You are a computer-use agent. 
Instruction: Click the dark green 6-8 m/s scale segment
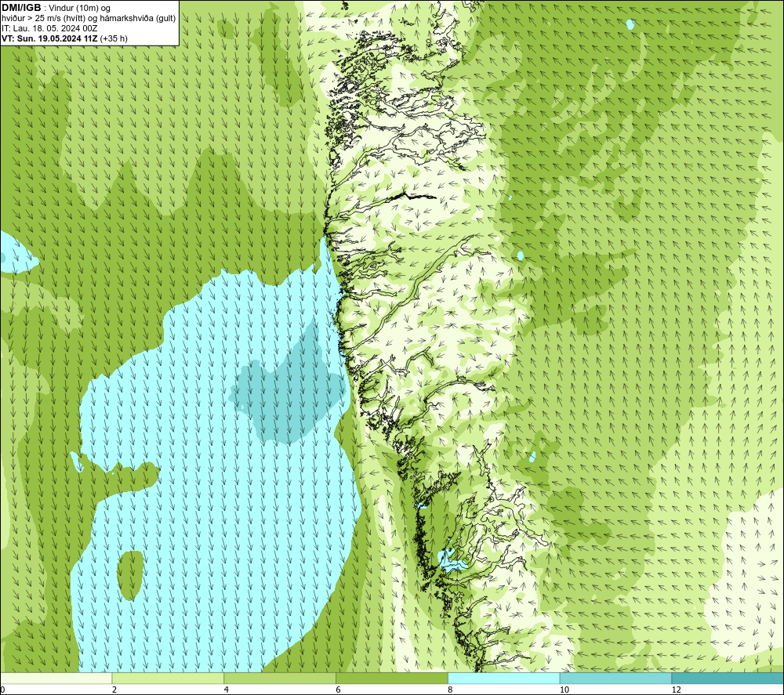[x=392, y=678]
